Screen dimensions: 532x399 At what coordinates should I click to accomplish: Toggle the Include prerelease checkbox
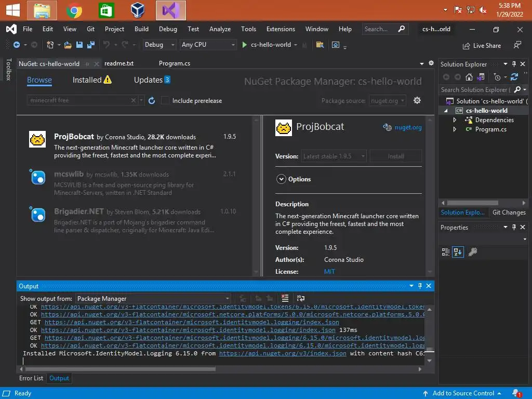click(165, 100)
